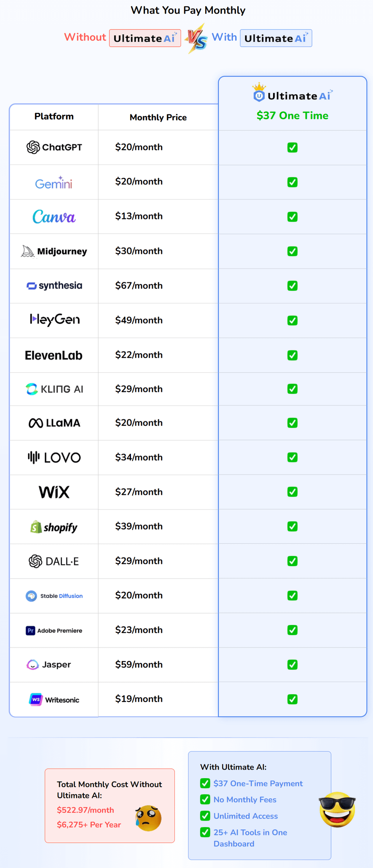Click the Stable Diffusion palette icon

[x=31, y=596]
